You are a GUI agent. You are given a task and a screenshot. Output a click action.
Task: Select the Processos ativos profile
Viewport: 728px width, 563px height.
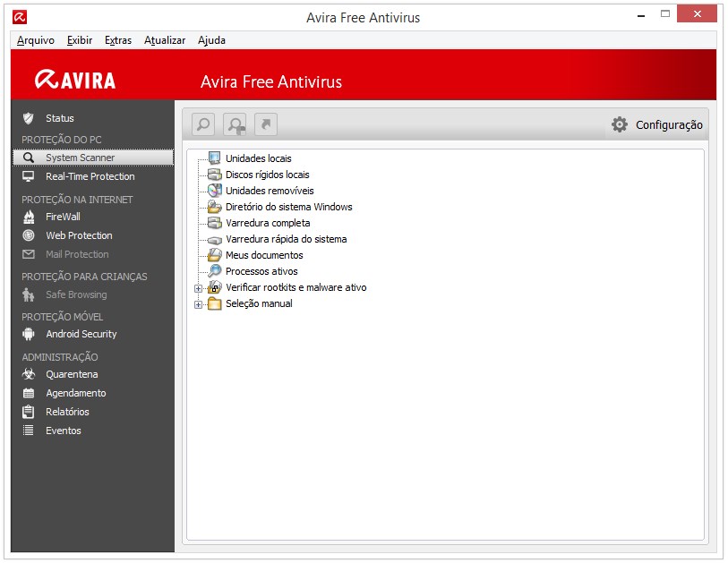point(261,271)
